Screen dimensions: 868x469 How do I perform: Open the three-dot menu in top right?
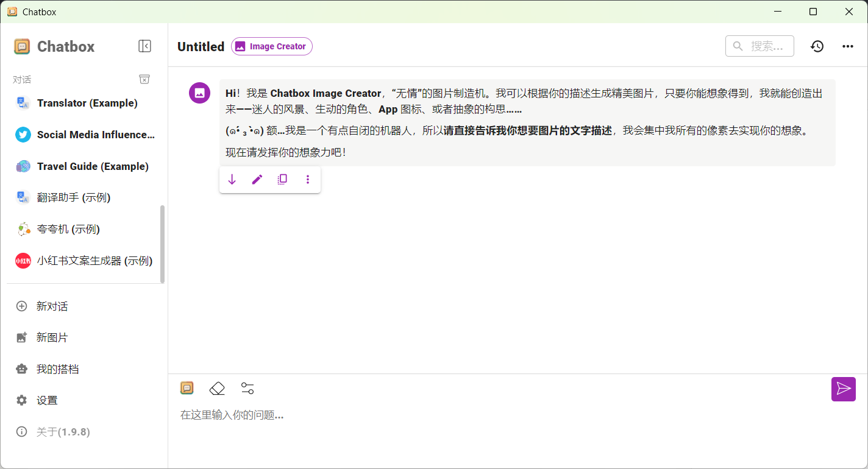point(848,46)
